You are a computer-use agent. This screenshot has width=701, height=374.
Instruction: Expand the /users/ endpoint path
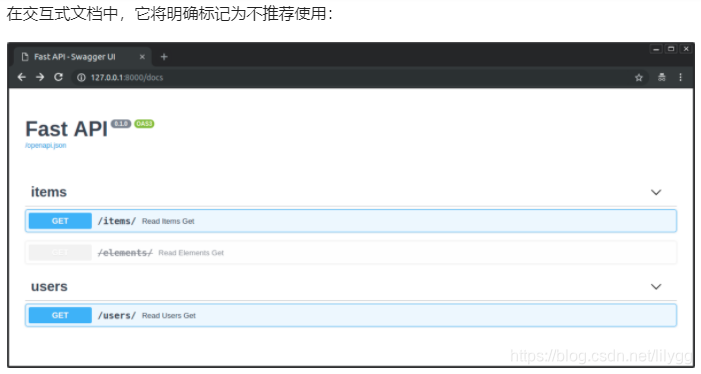(x=117, y=315)
